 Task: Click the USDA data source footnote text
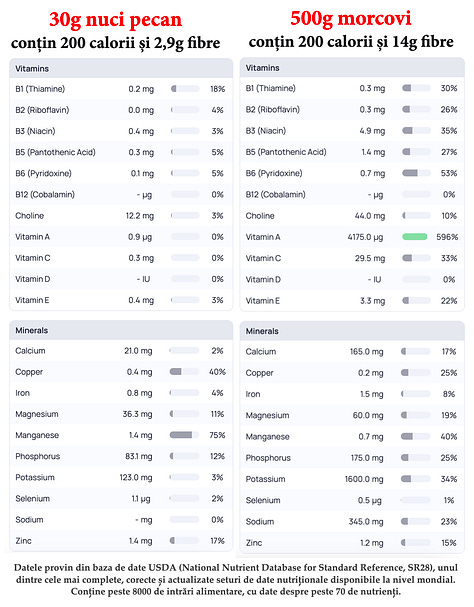pyautogui.click(x=236, y=580)
